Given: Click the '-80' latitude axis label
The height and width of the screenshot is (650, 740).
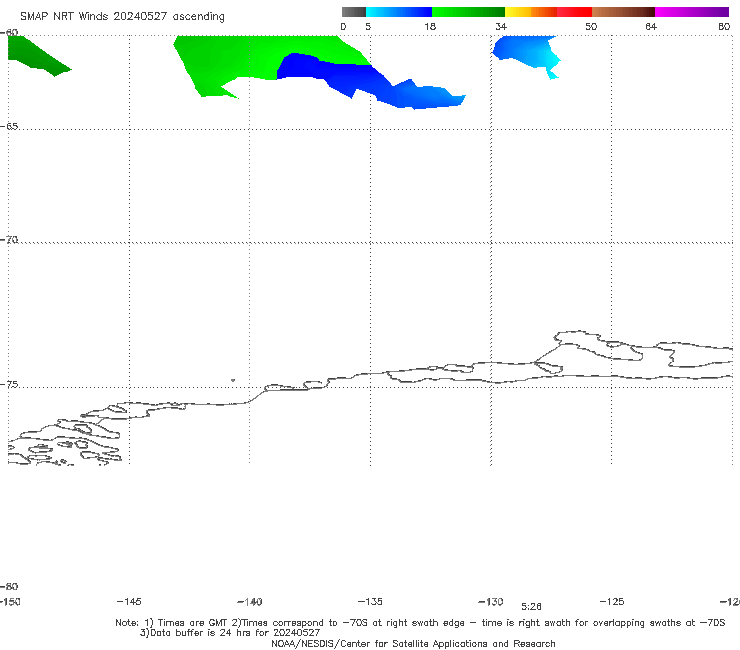Looking at the screenshot, I should tap(9, 586).
